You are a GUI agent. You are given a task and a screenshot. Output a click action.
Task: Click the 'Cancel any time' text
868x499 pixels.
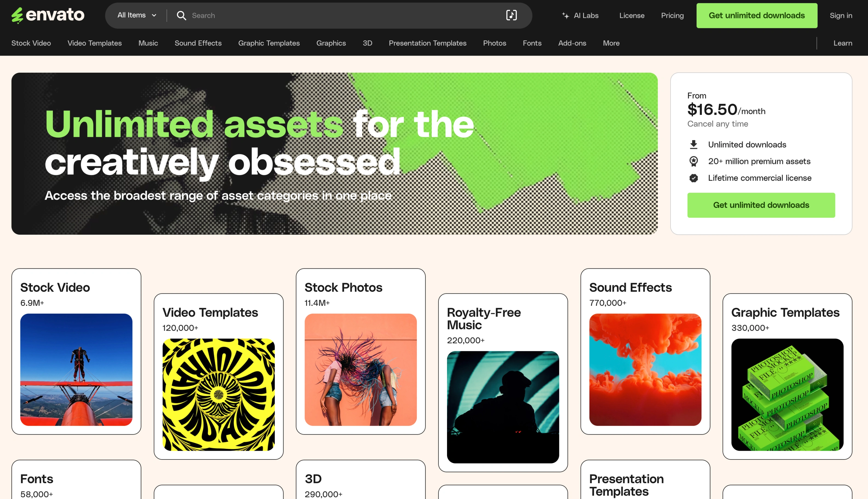pos(717,124)
